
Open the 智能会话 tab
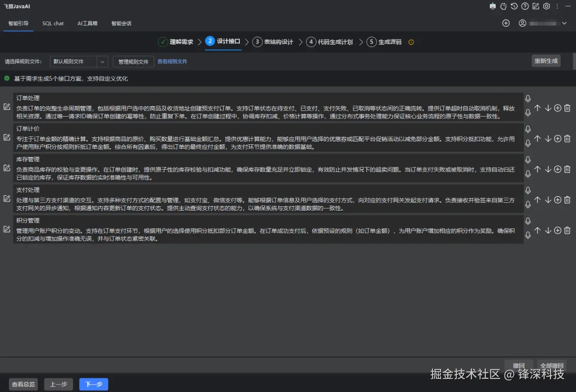click(121, 23)
